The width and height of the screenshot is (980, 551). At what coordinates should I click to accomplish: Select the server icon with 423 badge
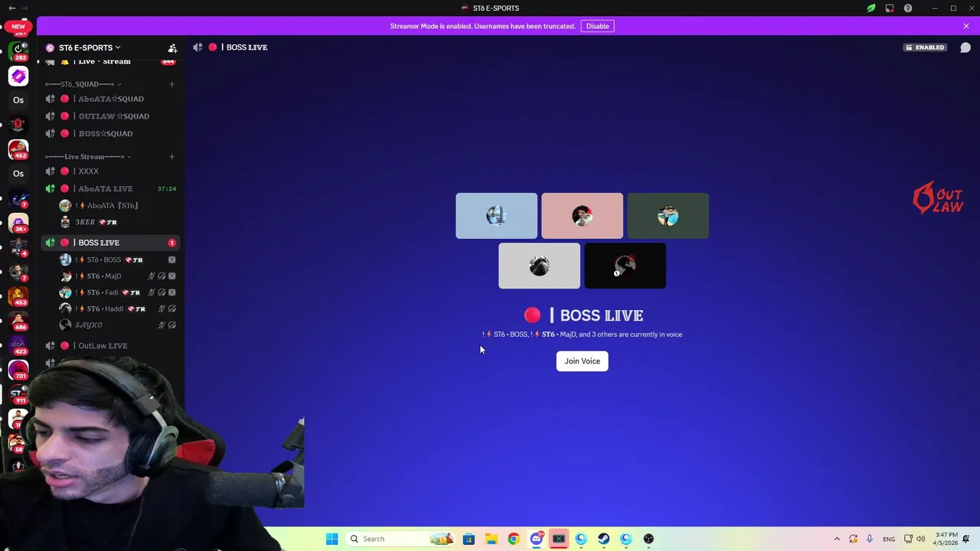(x=18, y=345)
